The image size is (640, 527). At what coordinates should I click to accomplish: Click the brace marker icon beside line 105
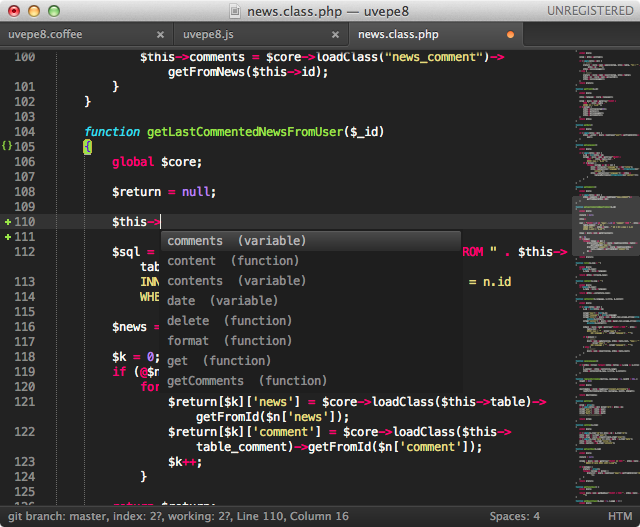pos(7,146)
